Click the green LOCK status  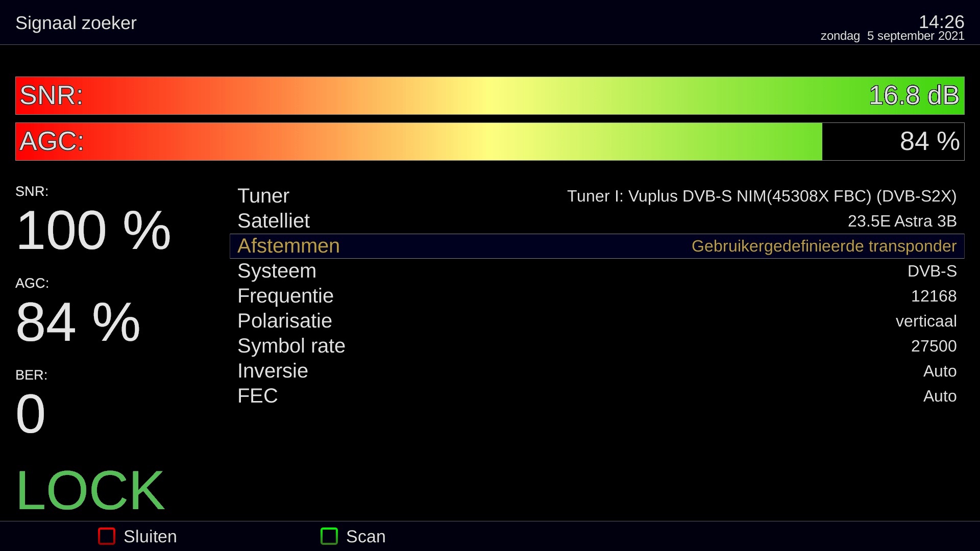coord(90,491)
